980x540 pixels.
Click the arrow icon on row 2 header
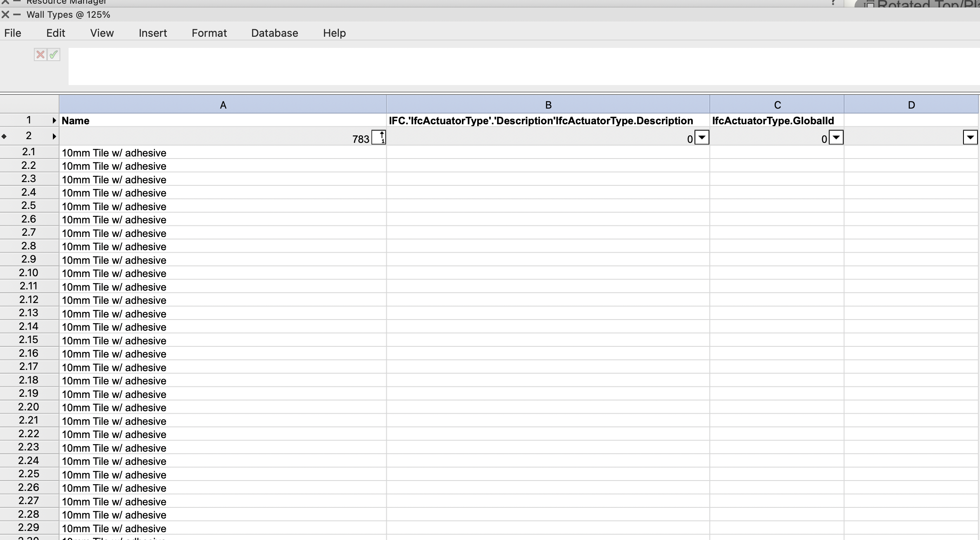[x=54, y=136]
